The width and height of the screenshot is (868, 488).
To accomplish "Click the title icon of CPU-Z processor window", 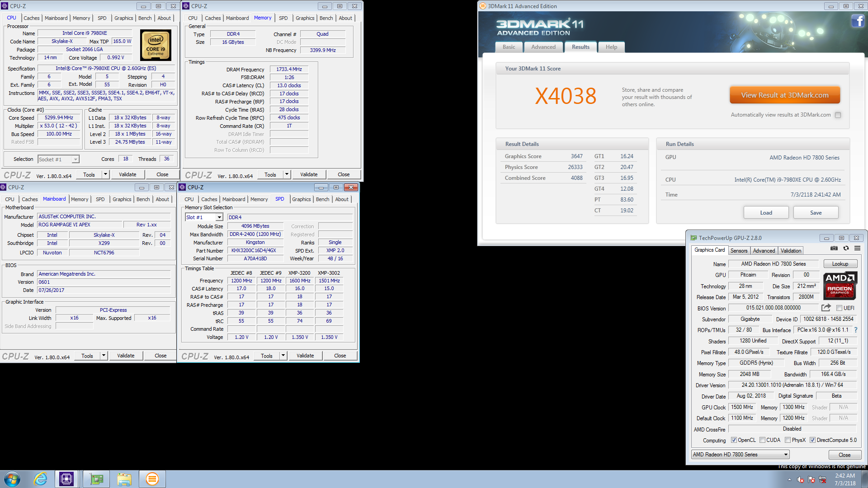I will coord(5,6).
